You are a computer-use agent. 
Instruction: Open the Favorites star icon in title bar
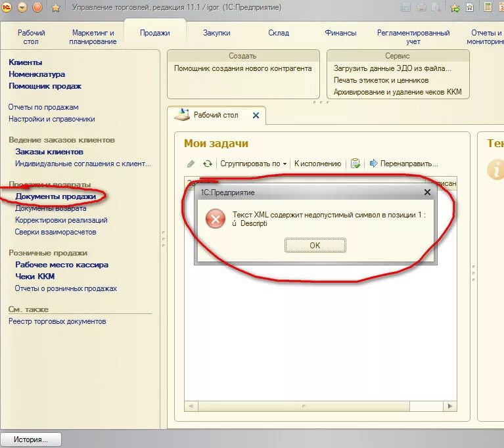(56, 8)
